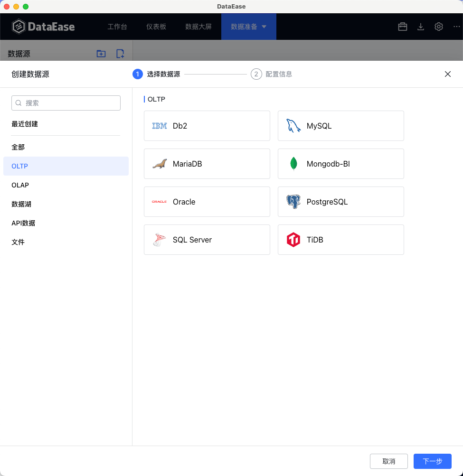Choose the Mongodb-BI label

coord(328,164)
